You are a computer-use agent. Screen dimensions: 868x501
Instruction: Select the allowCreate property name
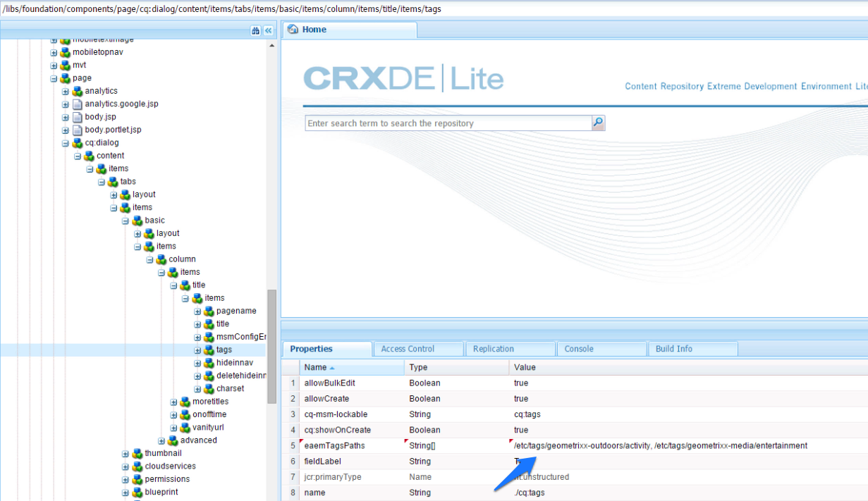tap(326, 399)
